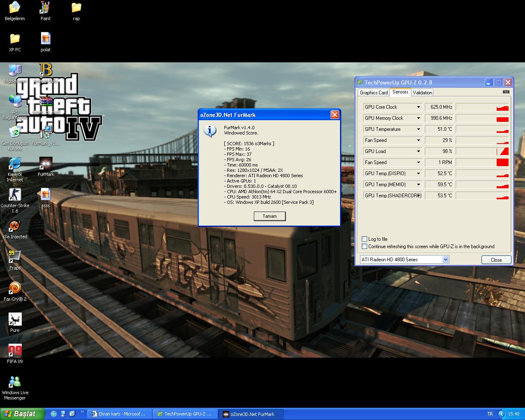
Task: Open the ATI Radeon HD 4800 Series combo box
Action: click(404, 260)
